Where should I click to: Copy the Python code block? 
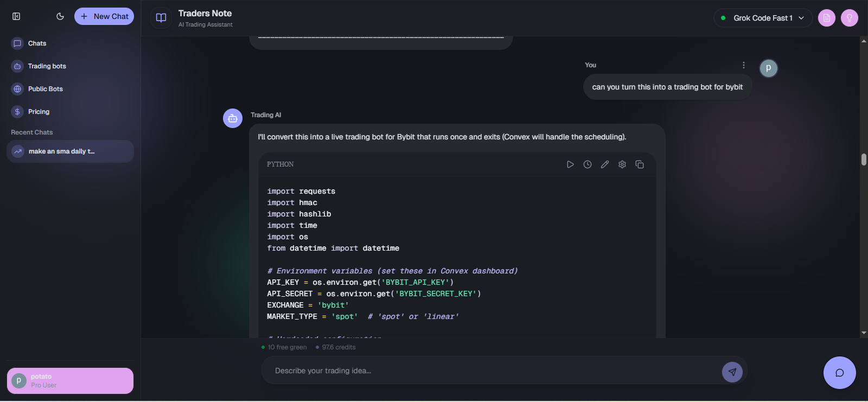point(640,164)
